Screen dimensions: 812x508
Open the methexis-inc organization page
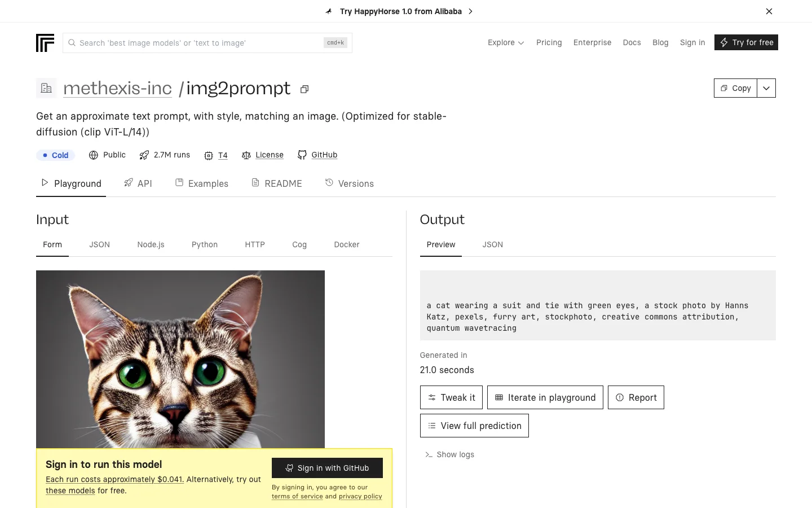click(x=117, y=88)
